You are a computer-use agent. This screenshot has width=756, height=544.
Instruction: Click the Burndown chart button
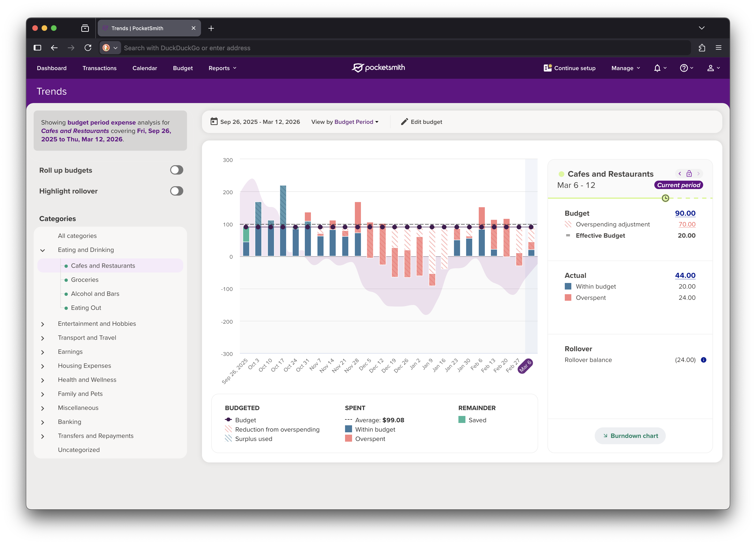click(630, 436)
